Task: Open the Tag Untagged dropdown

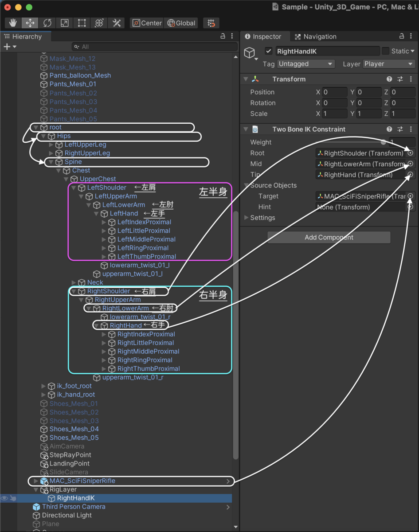Action: click(x=305, y=64)
